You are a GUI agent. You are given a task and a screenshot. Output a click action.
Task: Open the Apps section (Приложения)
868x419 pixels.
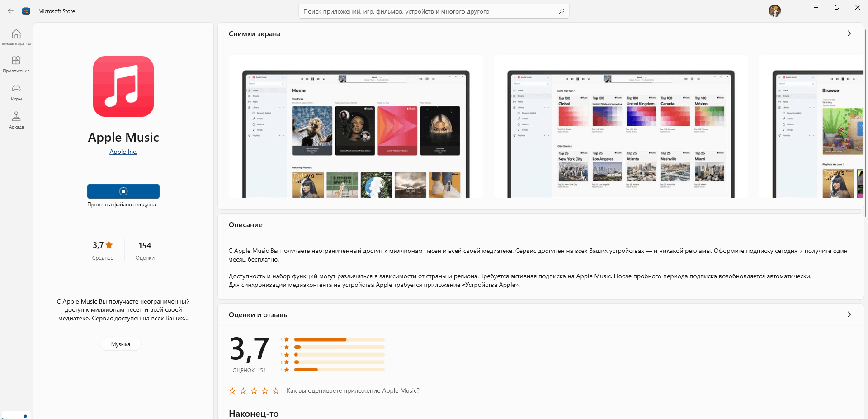point(16,64)
